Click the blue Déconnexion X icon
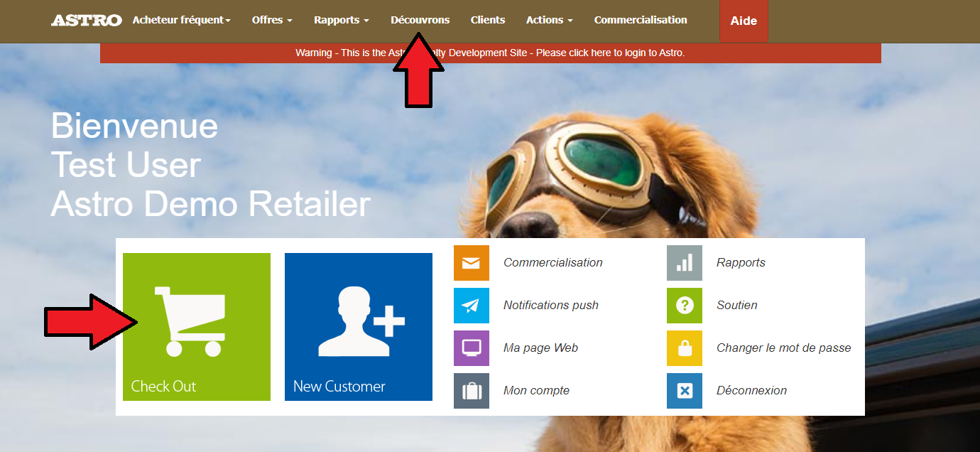This screenshot has width=980, height=452. [x=685, y=391]
